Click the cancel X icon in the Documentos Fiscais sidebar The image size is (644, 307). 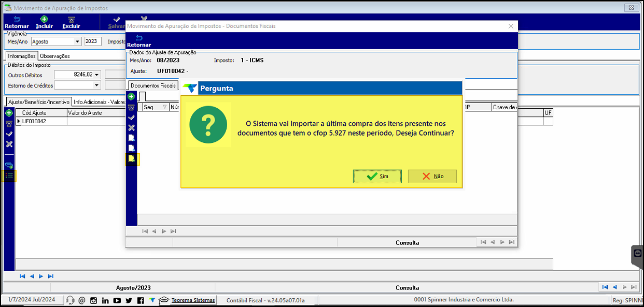[131, 127]
